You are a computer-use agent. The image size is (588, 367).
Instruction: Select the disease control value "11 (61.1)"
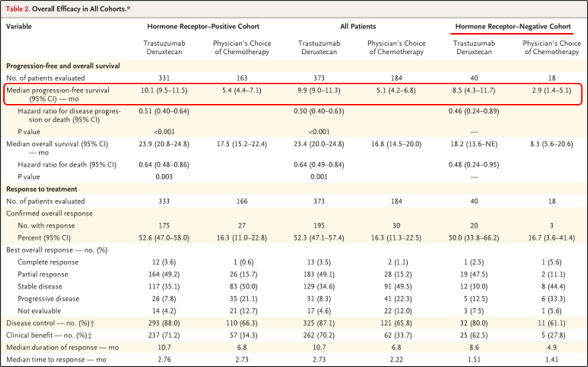(552, 323)
